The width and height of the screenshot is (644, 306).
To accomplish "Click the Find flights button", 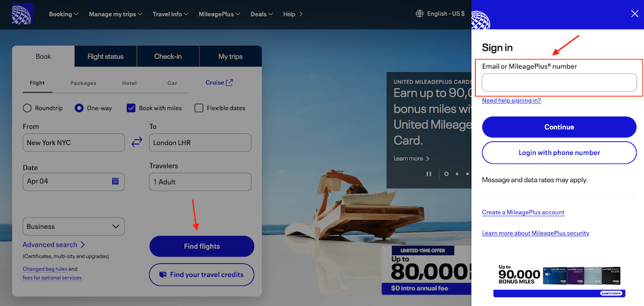I will pyautogui.click(x=202, y=247).
